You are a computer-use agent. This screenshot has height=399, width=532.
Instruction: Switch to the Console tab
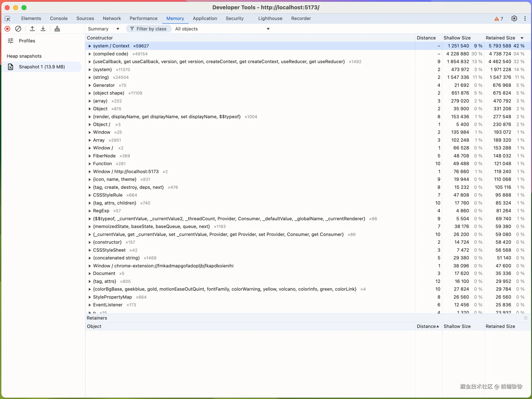(59, 19)
